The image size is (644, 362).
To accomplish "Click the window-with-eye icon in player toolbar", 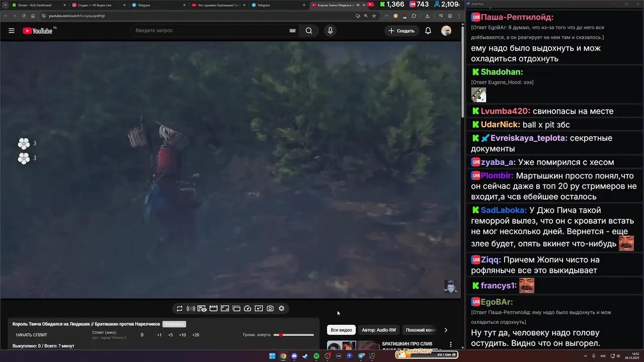I will (x=202, y=309).
